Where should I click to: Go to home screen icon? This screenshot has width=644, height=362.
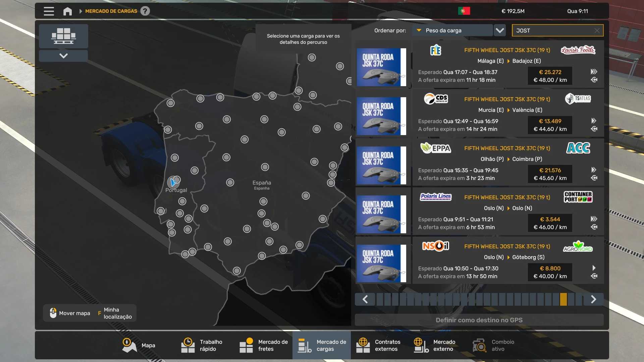click(67, 11)
